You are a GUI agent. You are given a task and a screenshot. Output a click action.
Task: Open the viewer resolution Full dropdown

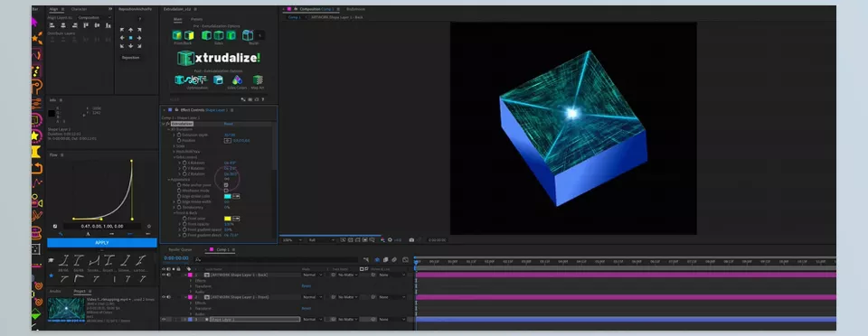point(322,240)
